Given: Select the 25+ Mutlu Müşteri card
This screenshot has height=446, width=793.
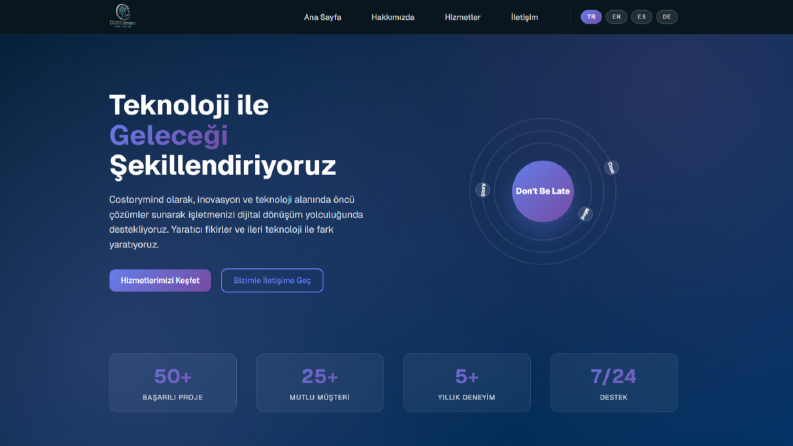Looking at the screenshot, I should (320, 382).
